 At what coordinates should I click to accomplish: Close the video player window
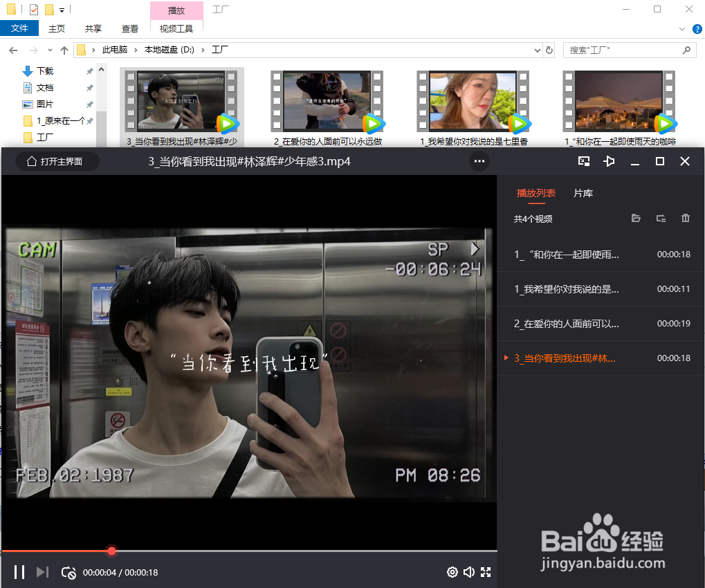685,161
